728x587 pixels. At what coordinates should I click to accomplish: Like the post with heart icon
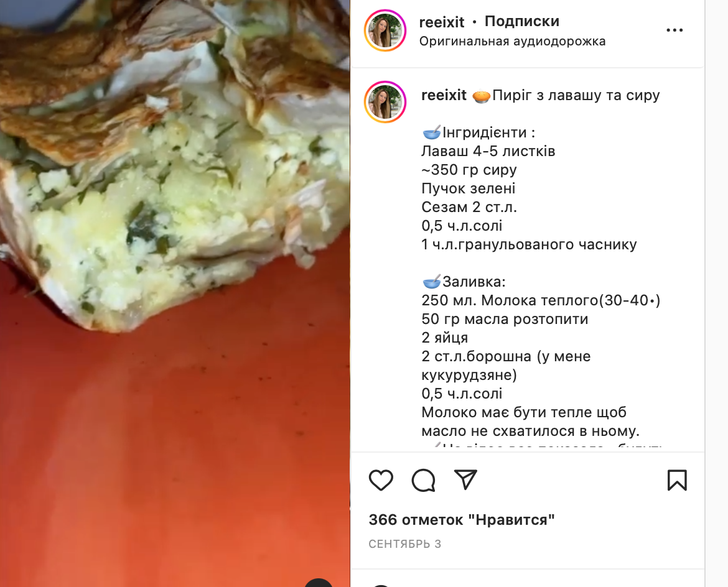[x=381, y=480]
